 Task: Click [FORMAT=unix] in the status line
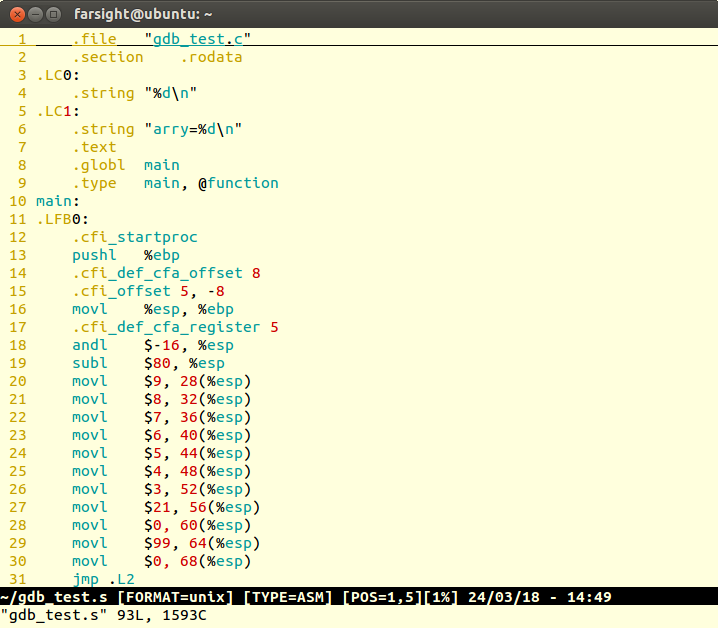(175, 597)
